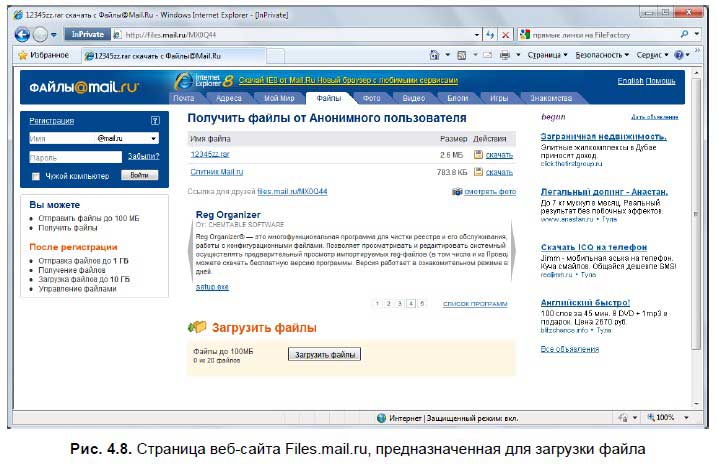Click the Refresh page icon
This screenshot has width=717, height=468.
490,35
